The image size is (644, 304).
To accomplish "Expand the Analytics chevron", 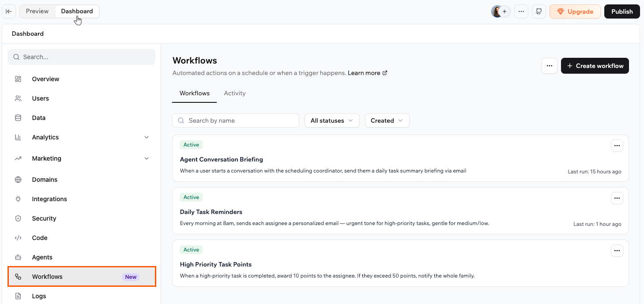I will pyautogui.click(x=147, y=137).
